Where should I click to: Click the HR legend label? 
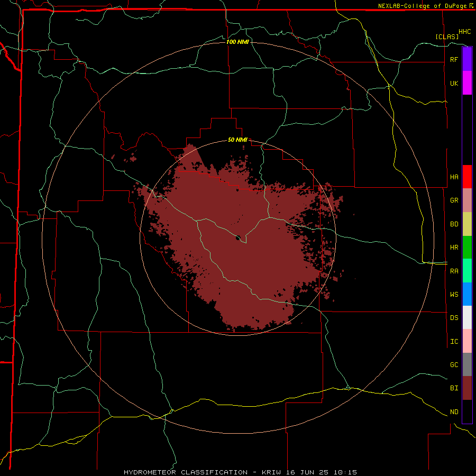[454, 248]
